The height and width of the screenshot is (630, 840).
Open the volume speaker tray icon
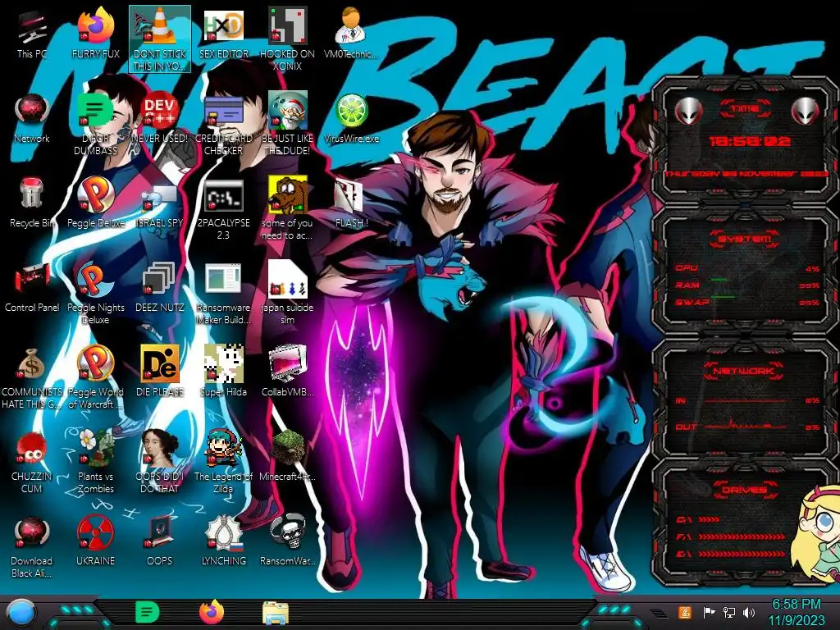(x=748, y=612)
